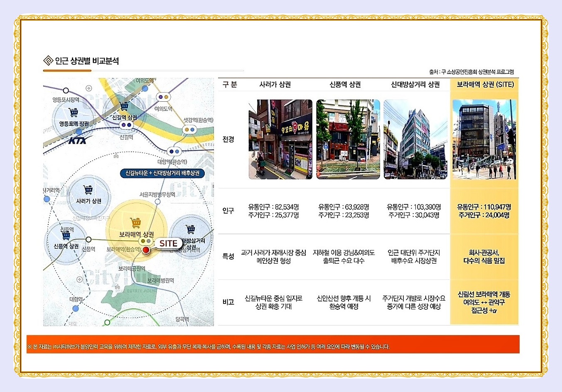Click the 인근 상권별 비교분석 title
Image resolution: width=562 pixels, height=392 pixels.
coord(87,61)
